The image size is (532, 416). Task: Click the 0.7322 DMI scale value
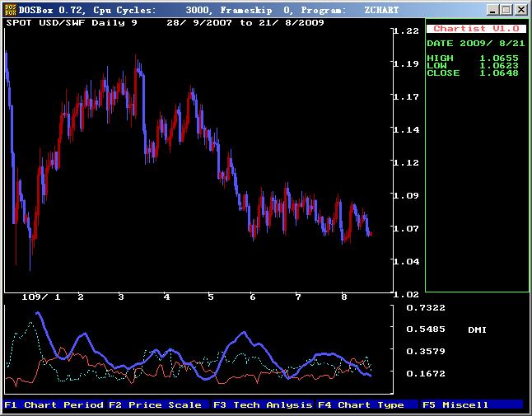tap(426, 308)
